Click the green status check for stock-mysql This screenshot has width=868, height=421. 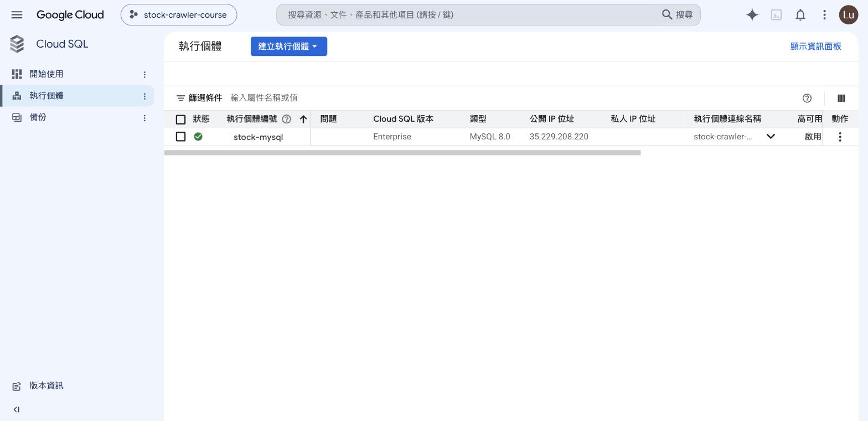[x=198, y=137]
